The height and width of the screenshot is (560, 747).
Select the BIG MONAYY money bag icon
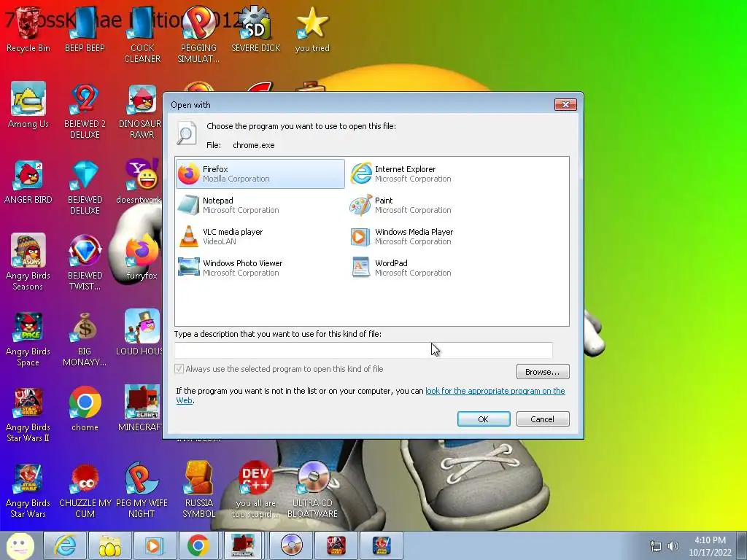click(x=85, y=338)
